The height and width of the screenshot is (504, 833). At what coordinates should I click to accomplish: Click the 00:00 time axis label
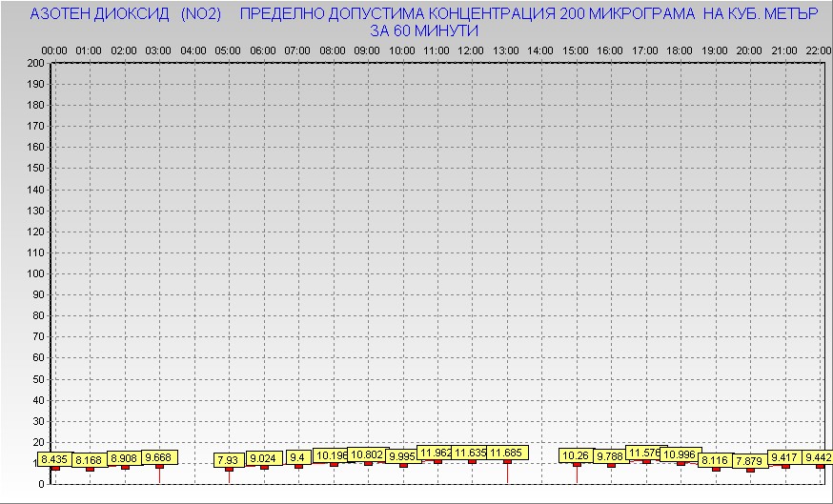(54, 50)
